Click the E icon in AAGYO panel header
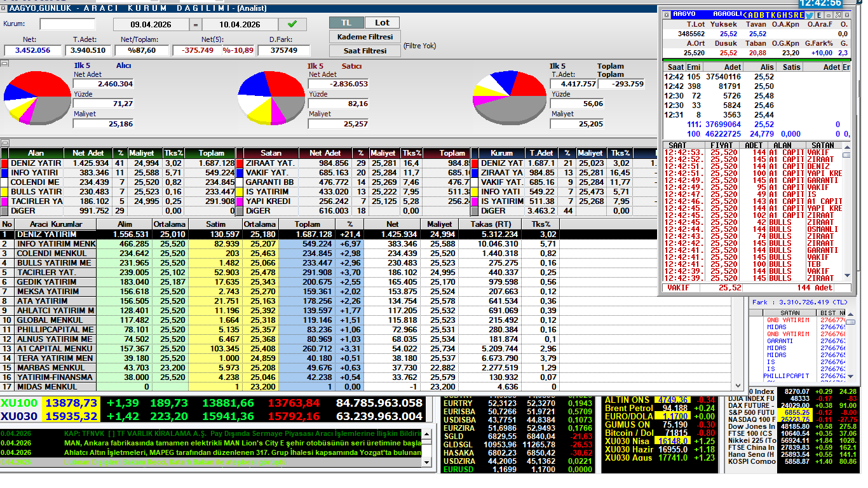The image size is (868, 488). click(x=820, y=15)
